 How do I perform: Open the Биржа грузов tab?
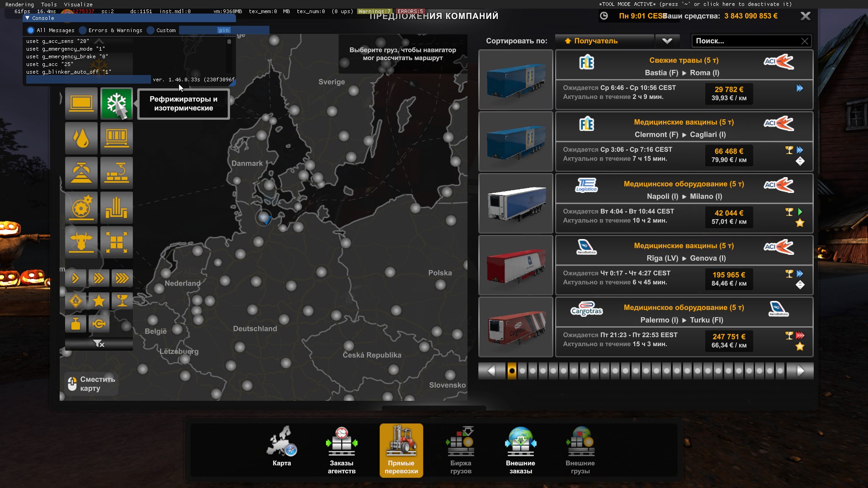click(x=461, y=450)
